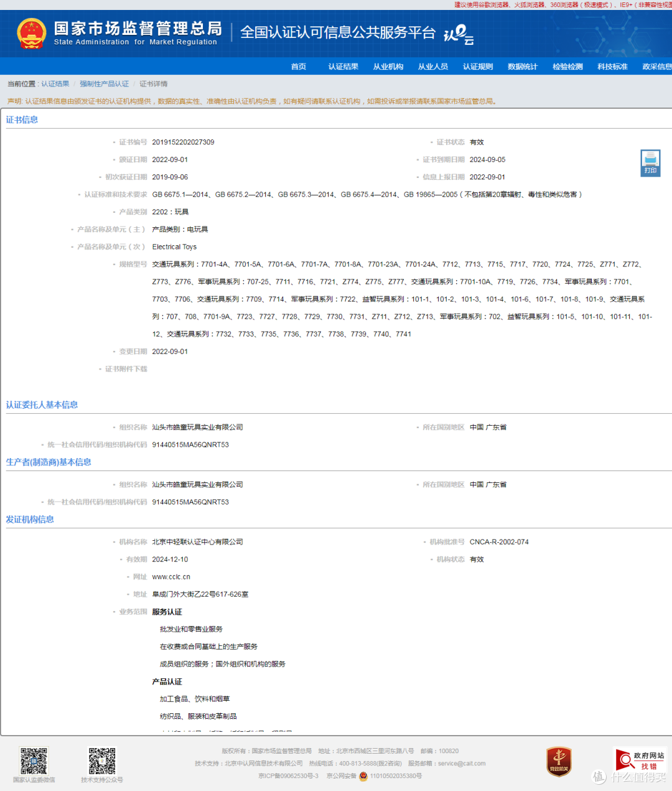
Task: Click the 发证机构信息 section heading
Action: pyautogui.click(x=30, y=519)
